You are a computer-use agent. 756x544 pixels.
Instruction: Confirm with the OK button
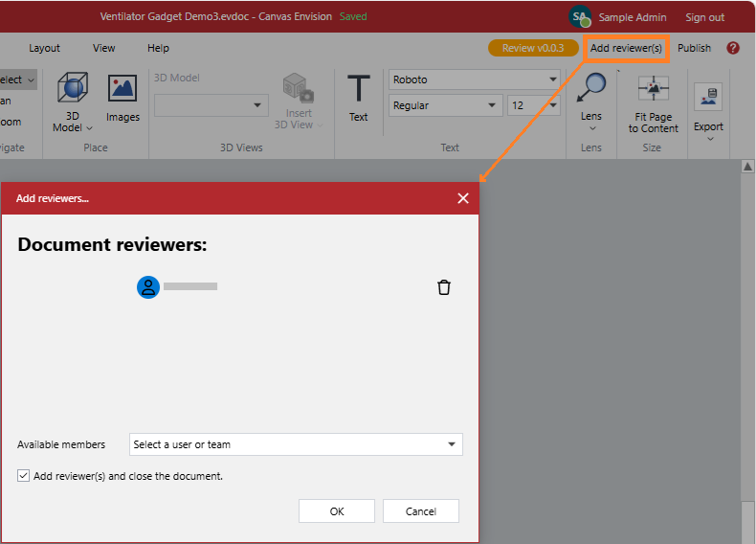(x=337, y=511)
